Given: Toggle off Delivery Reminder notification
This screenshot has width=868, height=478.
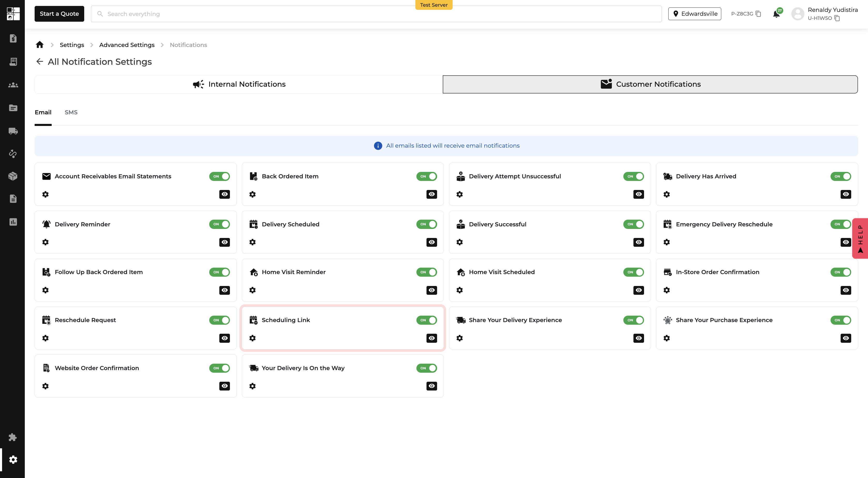Looking at the screenshot, I should pos(219,224).
